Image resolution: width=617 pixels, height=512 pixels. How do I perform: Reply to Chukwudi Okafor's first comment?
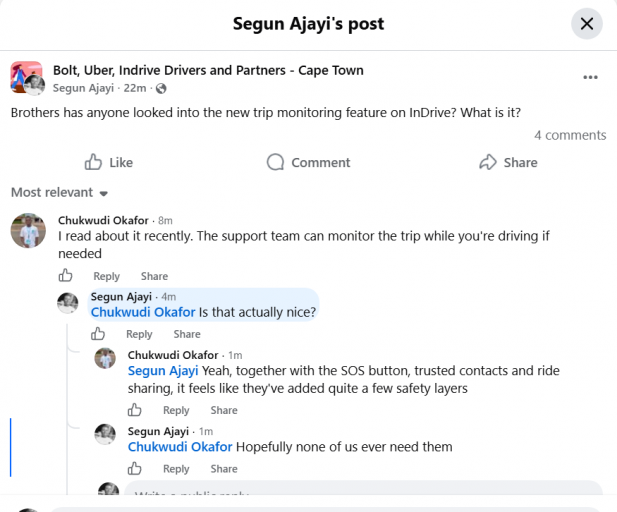(106, 276)
